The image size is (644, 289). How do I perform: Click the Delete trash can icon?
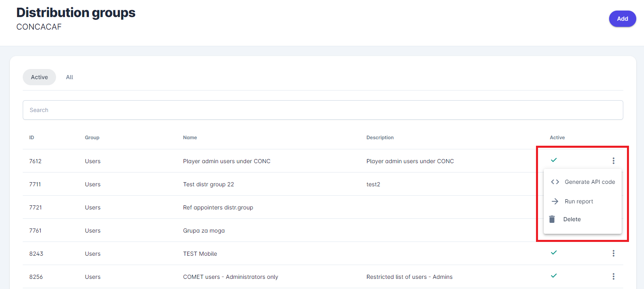(x=552, y=219)
